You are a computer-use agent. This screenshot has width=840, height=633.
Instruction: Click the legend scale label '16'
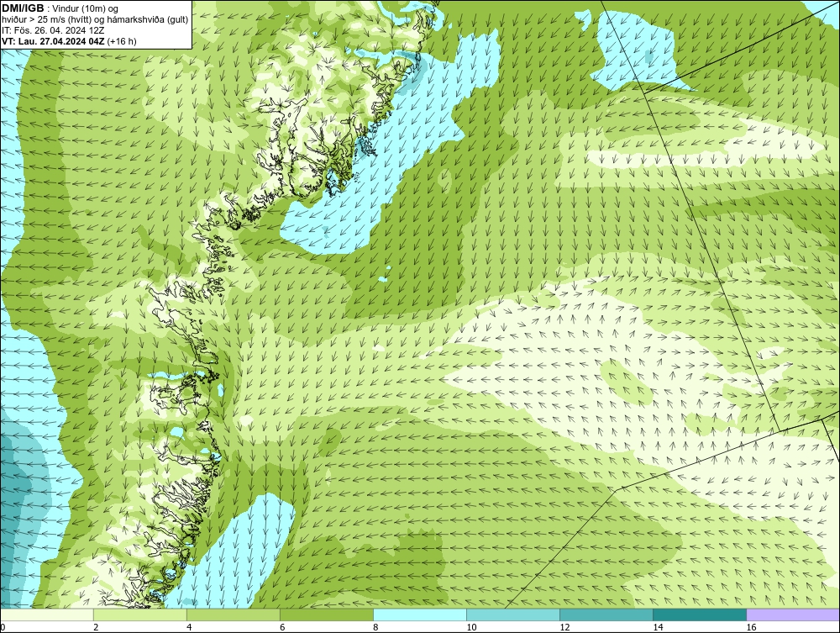point(750,627)
